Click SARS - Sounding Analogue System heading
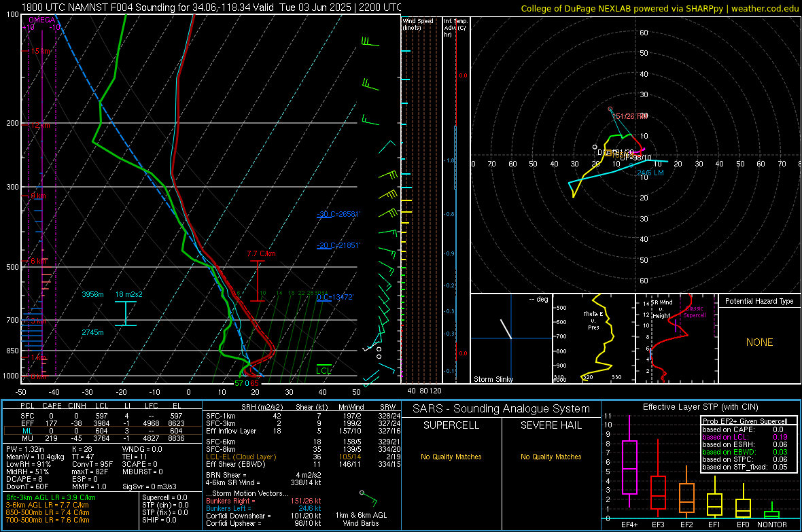The height and width of the screenshot is (532, 802). 501,409
